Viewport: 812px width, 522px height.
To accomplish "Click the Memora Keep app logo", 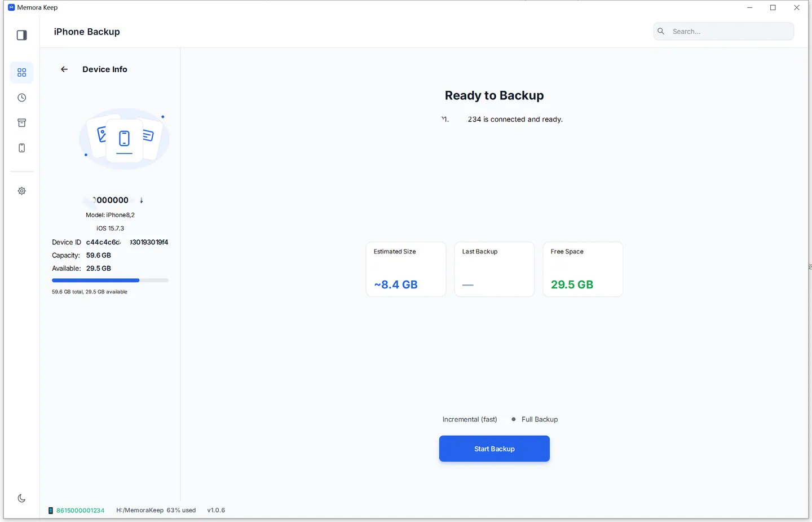I will coord(11,7).
